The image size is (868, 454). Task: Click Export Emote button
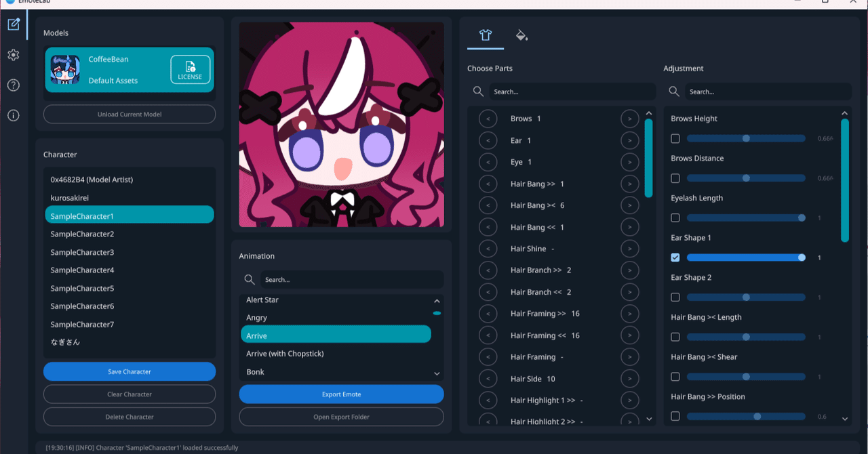click(x=342, y=394)
